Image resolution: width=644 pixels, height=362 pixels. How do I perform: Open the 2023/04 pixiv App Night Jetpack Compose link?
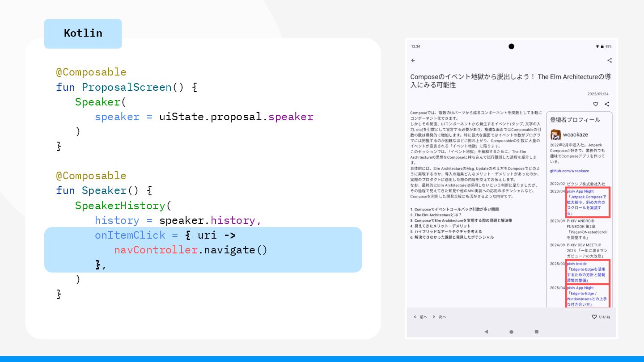point(588,202)
